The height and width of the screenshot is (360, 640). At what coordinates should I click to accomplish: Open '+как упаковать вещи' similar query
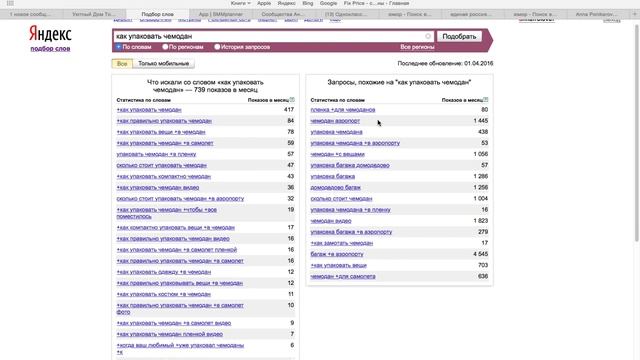point(338,265)
